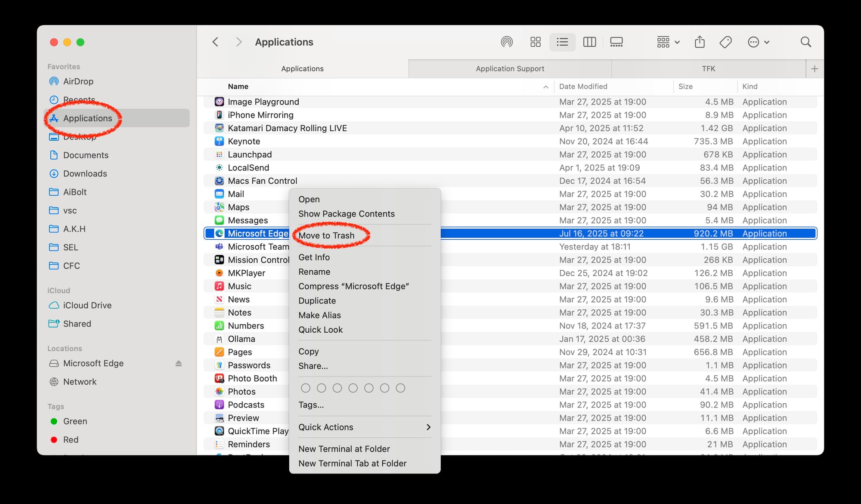The image size is (861, 504).
Task: Choose Copy in context menu
Action: (309, 352)
